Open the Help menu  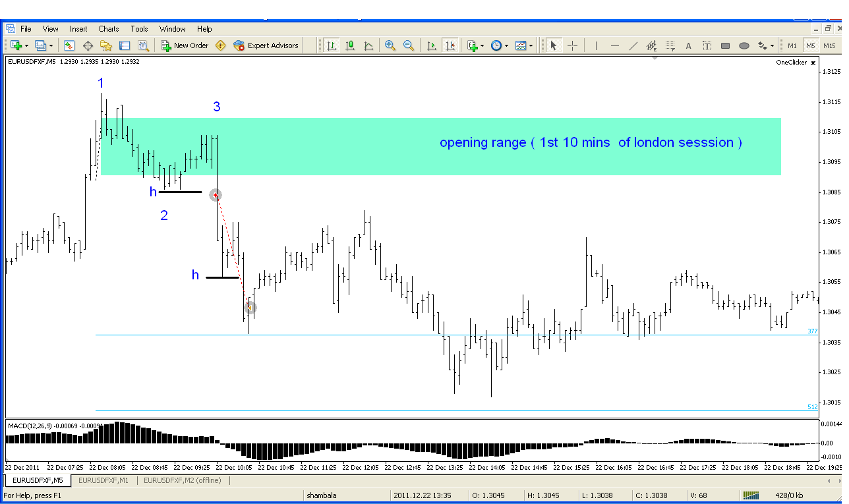[204, 29]
